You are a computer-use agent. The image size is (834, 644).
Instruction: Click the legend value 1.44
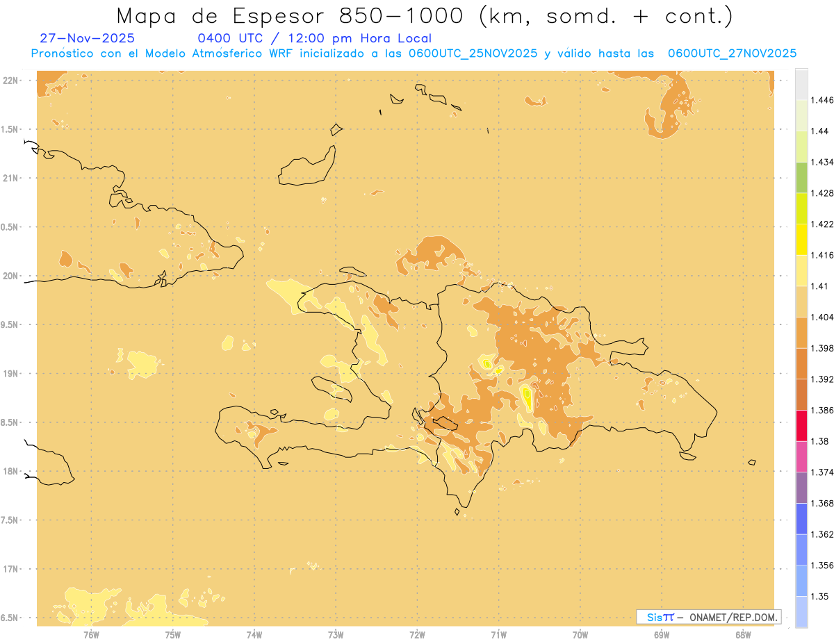[x=821, y=131]
